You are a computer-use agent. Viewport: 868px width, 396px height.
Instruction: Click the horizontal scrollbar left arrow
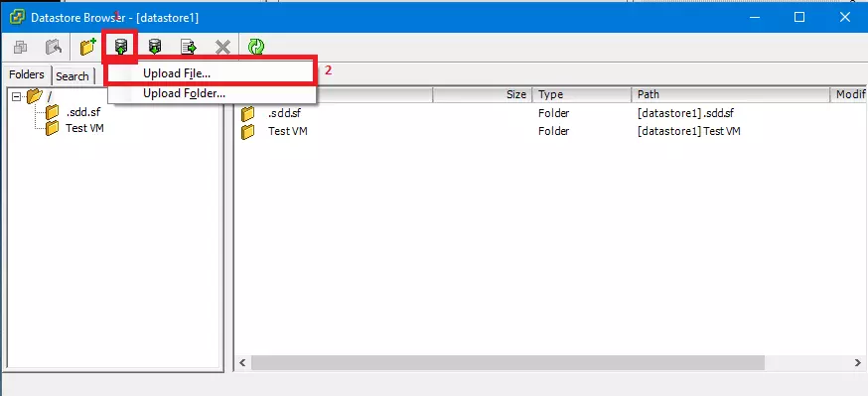coord(242,363)
